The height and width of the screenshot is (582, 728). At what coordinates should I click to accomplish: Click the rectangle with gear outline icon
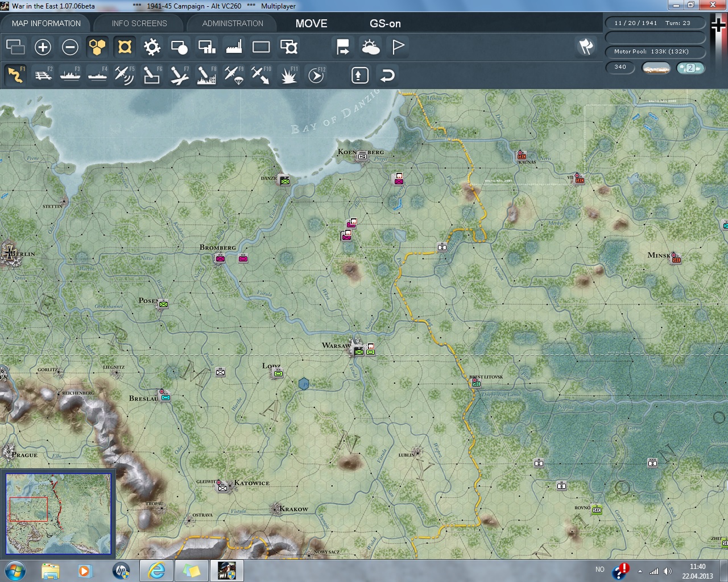(288, 47)
